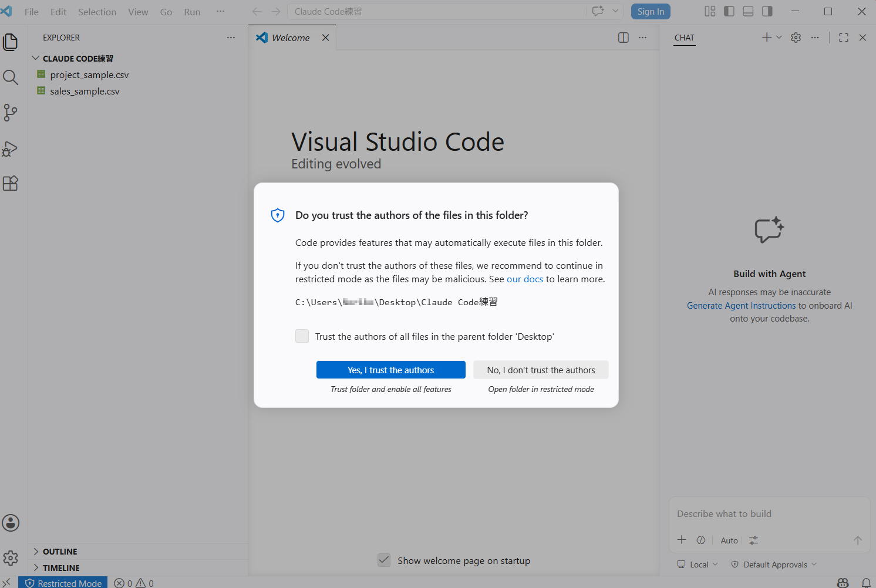Click the send arrow in chat input

[x=858, y=540]
